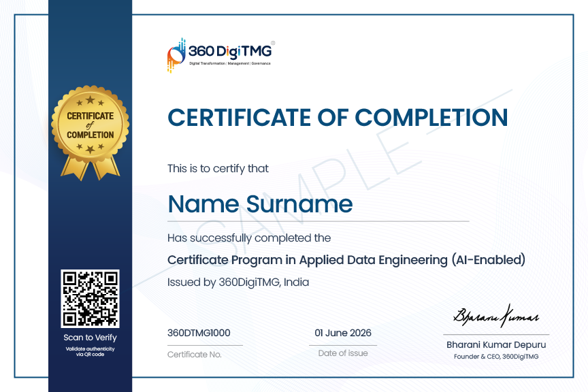Click the gold Certificate of Completion badge

pyautogui.click(x=90, y=133)
